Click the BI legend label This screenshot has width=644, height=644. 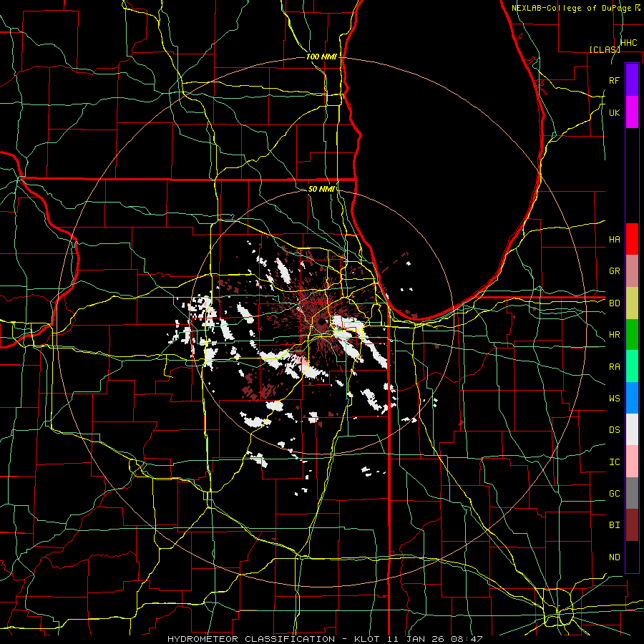[x=614, y=525]
